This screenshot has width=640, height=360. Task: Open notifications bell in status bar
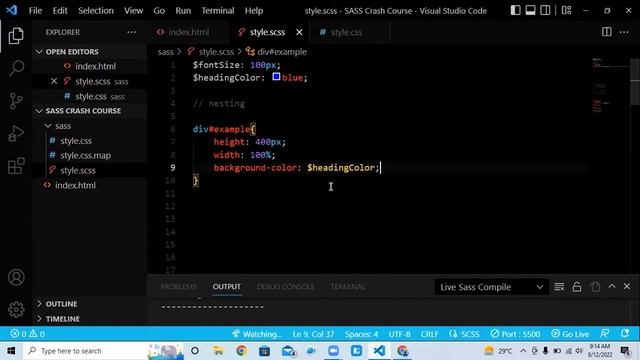[625, 334]
